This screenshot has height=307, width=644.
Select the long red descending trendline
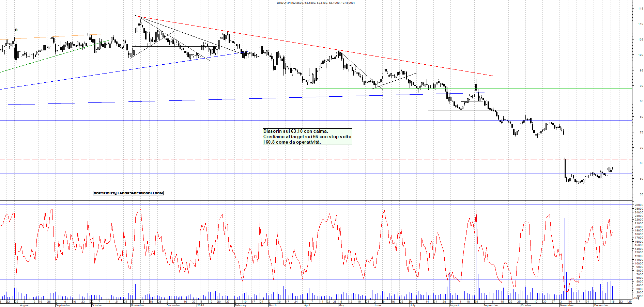307,45
